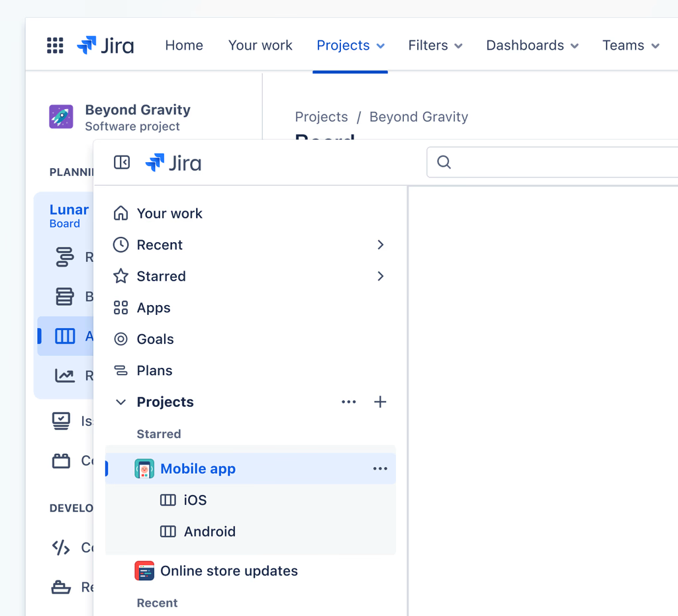Click the code brackets icon in background sidebar
This screenshot has height=616, width=678.
pos(61,548)
